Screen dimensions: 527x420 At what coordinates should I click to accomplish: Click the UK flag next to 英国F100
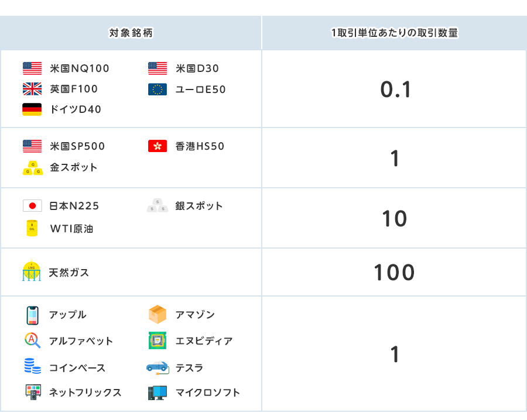[32, 89]
